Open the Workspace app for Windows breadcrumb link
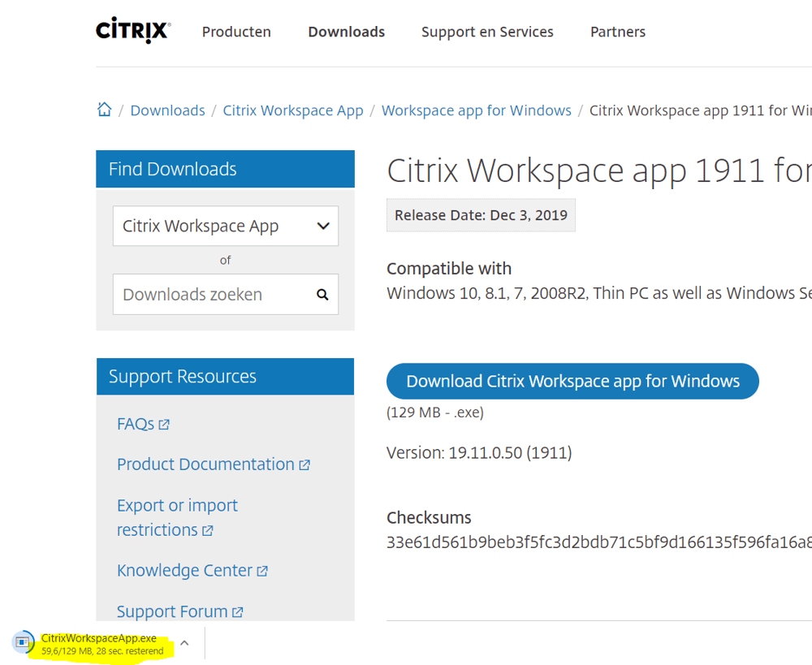This screenshot has height=665, width=812. (x=477, y=110)
